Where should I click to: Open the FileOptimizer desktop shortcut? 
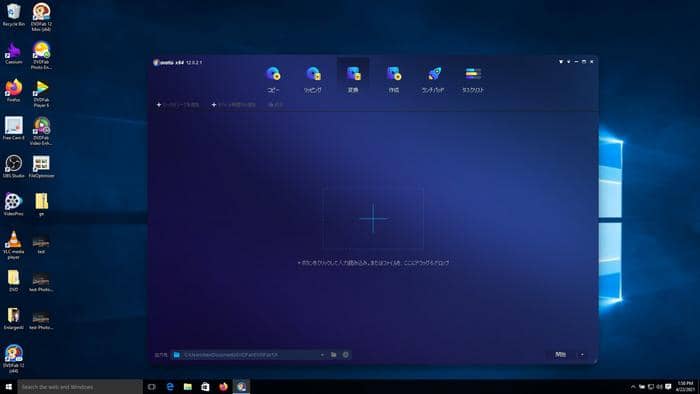(x=41, y=166)
